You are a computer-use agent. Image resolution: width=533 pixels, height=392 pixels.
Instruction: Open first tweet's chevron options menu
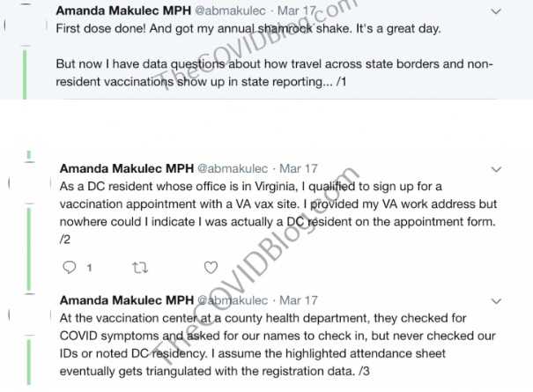(x=496, y=11)
